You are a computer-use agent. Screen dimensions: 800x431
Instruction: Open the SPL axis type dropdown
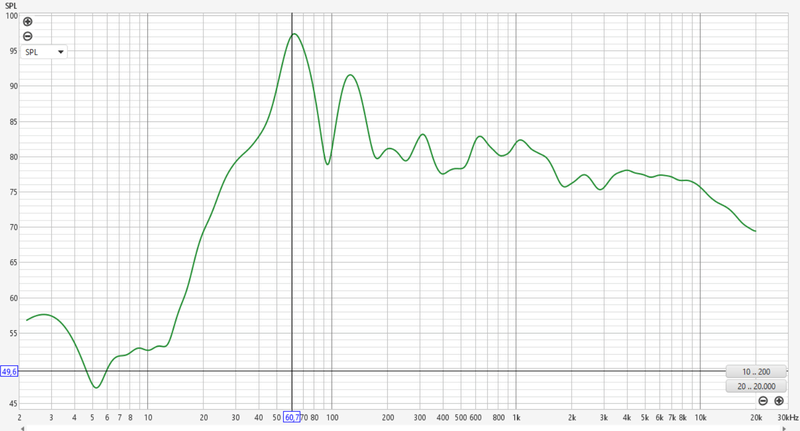click(44, 52)
